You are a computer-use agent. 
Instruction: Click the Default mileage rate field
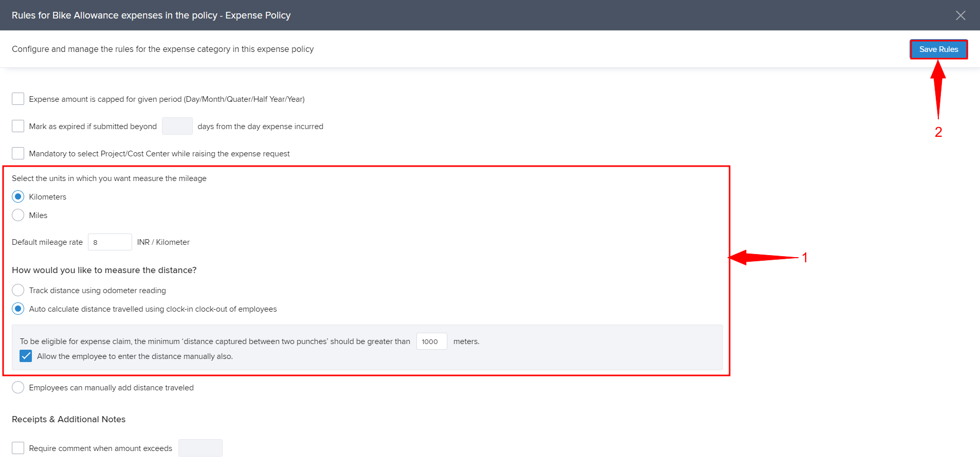[110, 242]
